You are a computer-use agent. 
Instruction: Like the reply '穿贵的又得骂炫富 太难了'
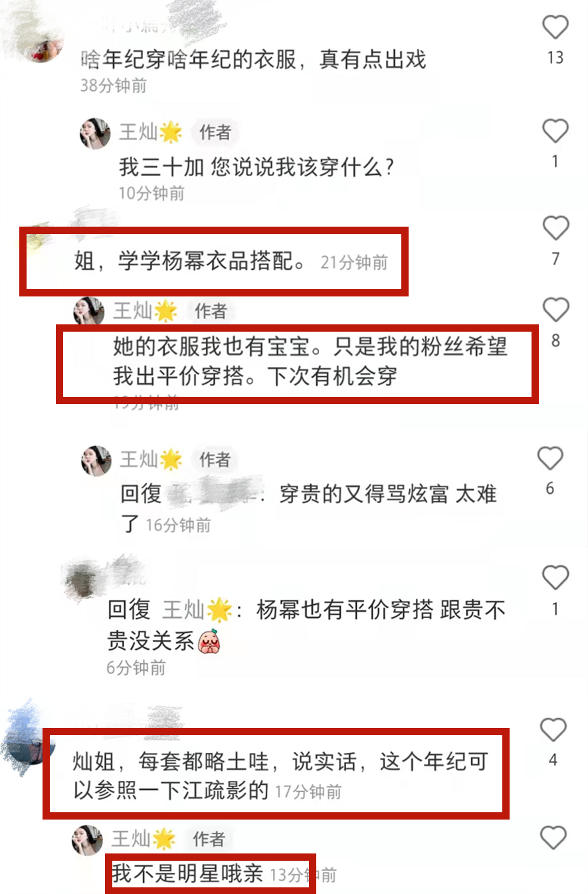(550, 459)
